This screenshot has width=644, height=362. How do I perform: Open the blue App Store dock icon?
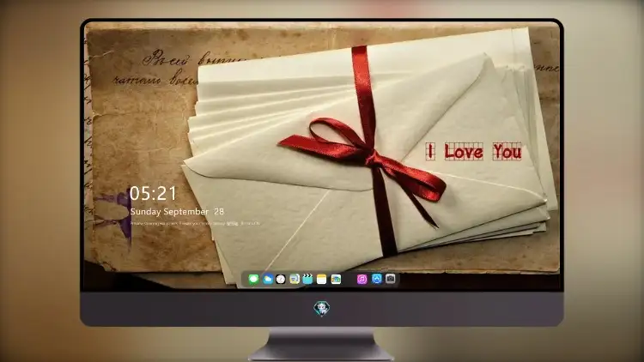377,279
